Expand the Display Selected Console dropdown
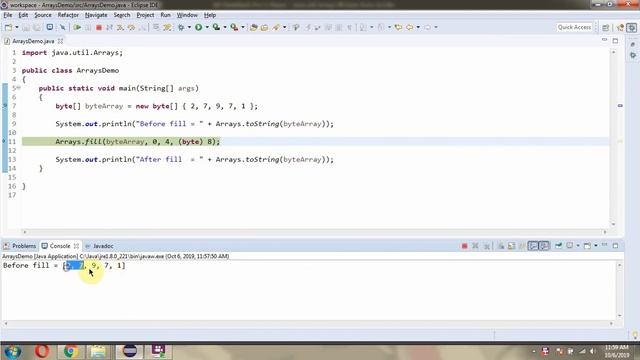This screenshot has height=360, width=640. coord(578,246)
